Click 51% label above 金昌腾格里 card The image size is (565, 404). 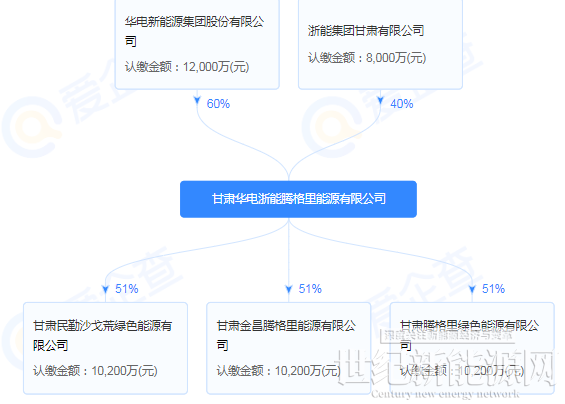pyautogui.click(x=310, y=289)
